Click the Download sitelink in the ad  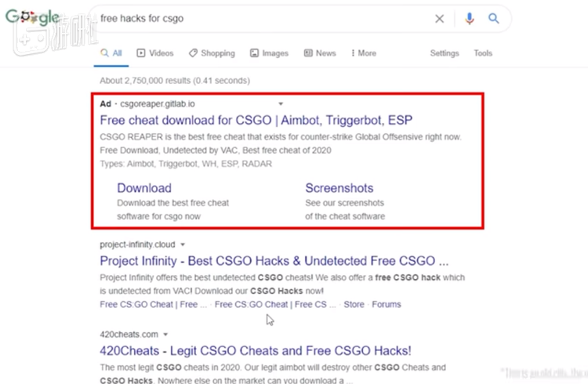(x=144, y=188)
